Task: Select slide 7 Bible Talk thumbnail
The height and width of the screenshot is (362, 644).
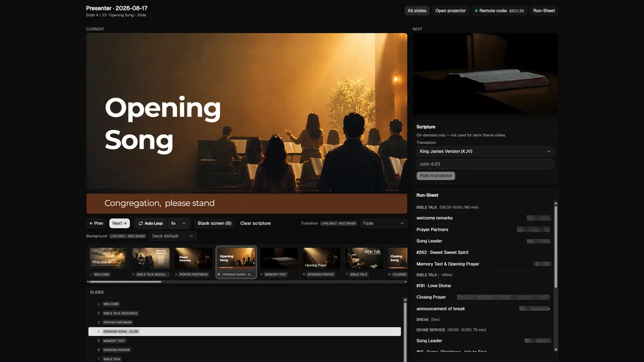Action: point(365,262)
